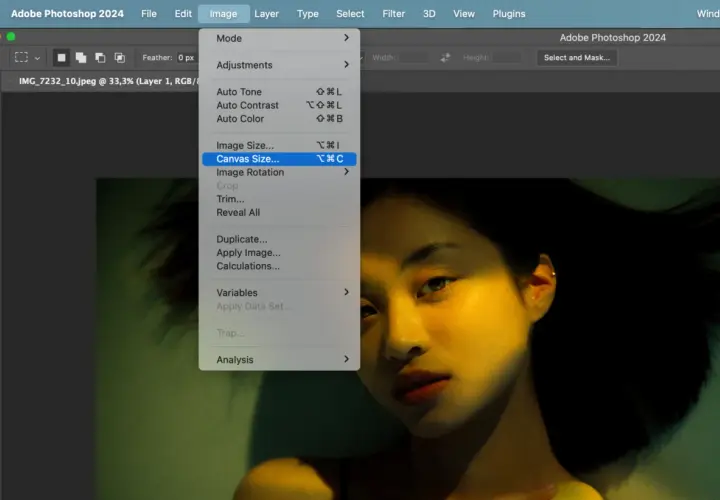
Task: Open the Layer menu
Action: pos(266,14)
